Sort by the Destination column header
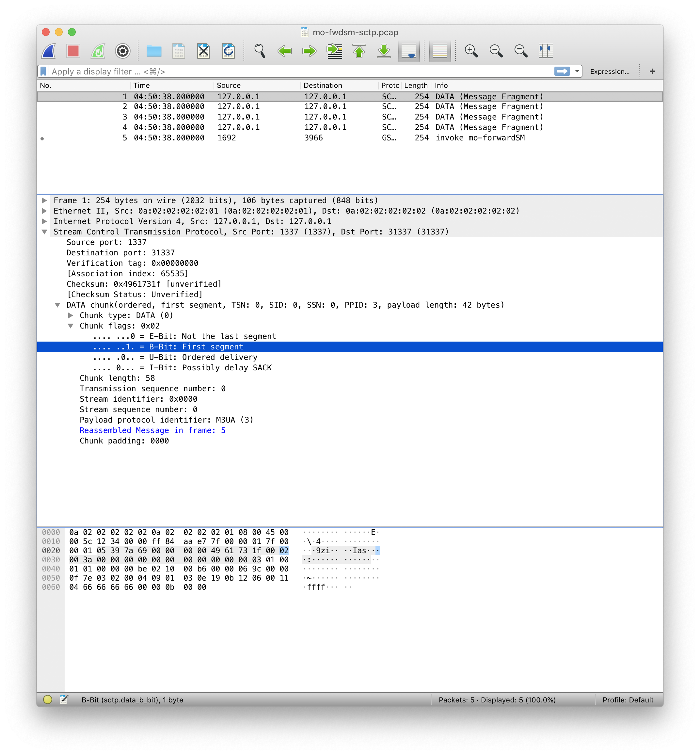Image resolution: width=700 pixels, height=755 pixels. point(323,85)
